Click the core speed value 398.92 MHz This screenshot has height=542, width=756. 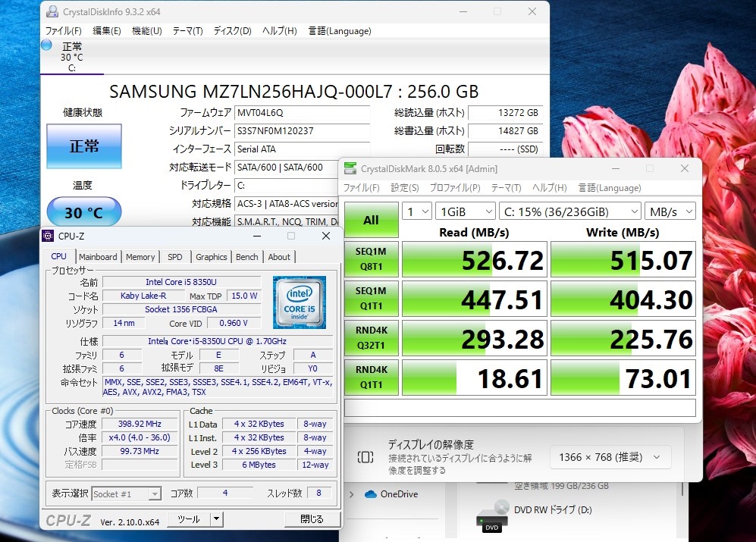point(140,424)
